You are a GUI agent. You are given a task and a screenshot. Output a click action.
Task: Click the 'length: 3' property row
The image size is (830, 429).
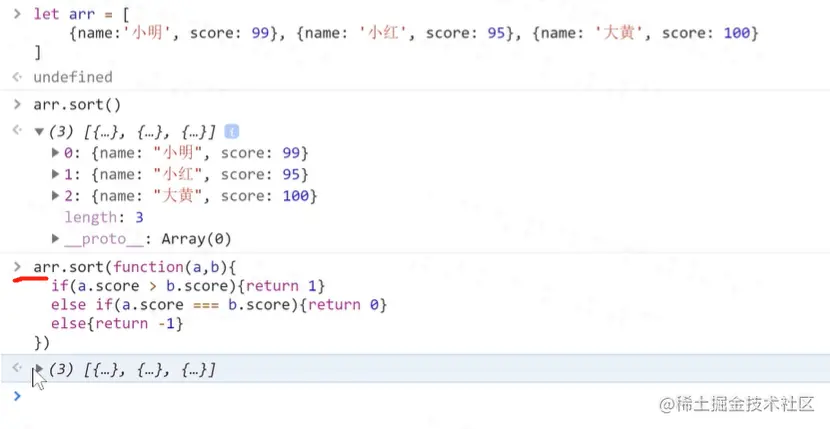click(x=104, y=217)
